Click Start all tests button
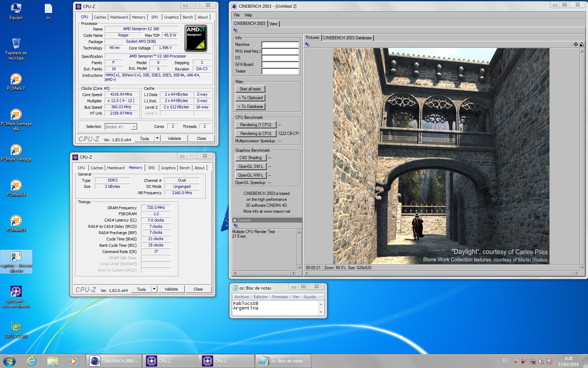Viewport: 588px width, 368px height. 250,89
